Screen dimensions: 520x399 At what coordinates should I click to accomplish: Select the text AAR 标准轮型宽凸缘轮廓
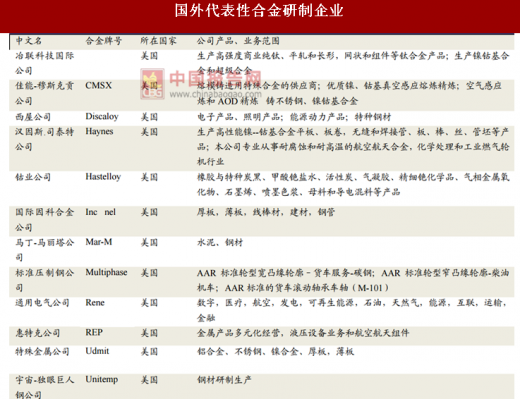(x=250, y=273)
